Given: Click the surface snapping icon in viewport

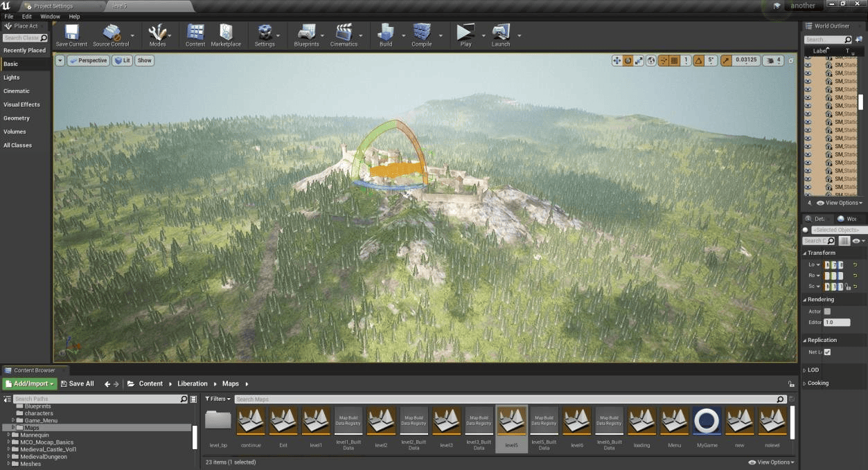Looking at the screenshot, I should [x=664, y=60].
